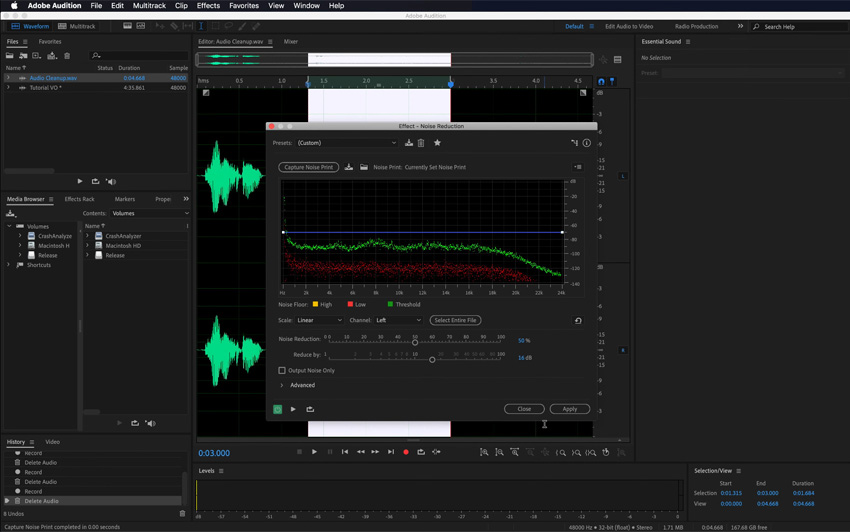Zoom in amplitude icon
The height and width of the screenshot is (532, 850).
[x=484, y=452]
